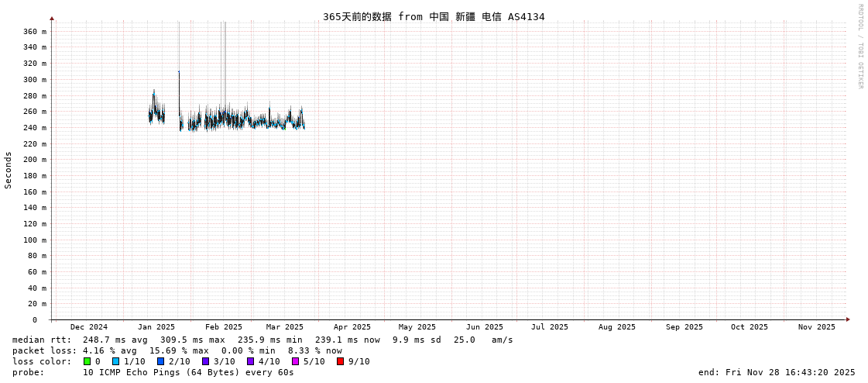Click the Apr 2025 axis label
868x383 pixels.
(352, 327)
